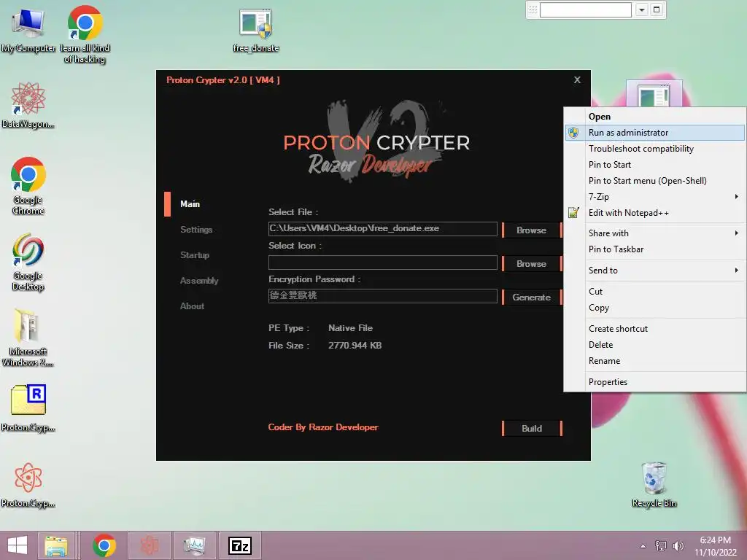Open DataWagon desktop shortcut
Viewport: 747px width, 560px height.
coord(28,106)
